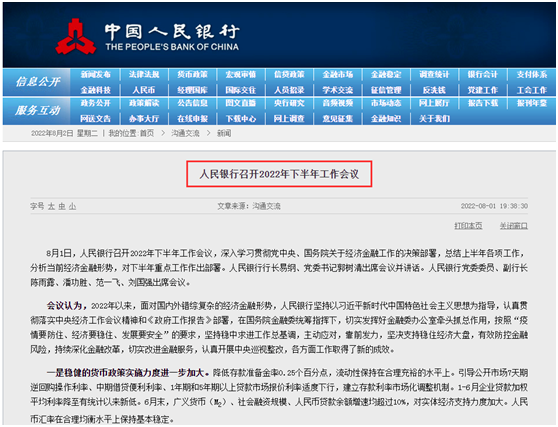
Task: Click 首页 in the breadcrumb
Action: pos(147,133)
